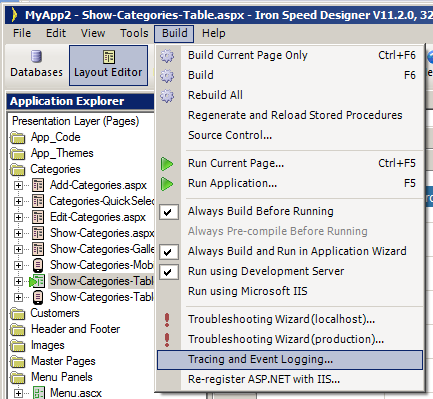Open Source Control...
433x399 pixels.
click(290, 135)
